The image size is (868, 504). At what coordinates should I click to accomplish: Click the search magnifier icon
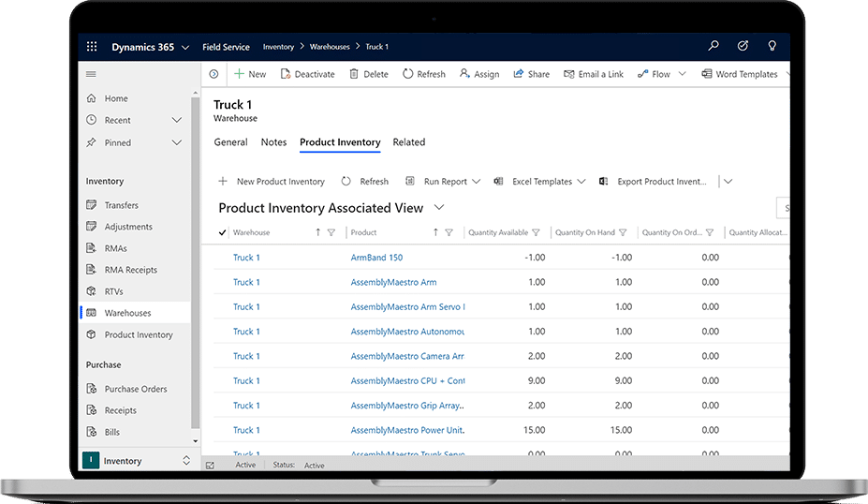(714, 46)
